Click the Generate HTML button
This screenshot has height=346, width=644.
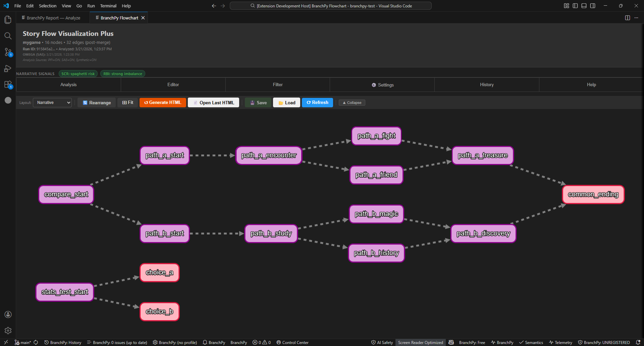163,103
